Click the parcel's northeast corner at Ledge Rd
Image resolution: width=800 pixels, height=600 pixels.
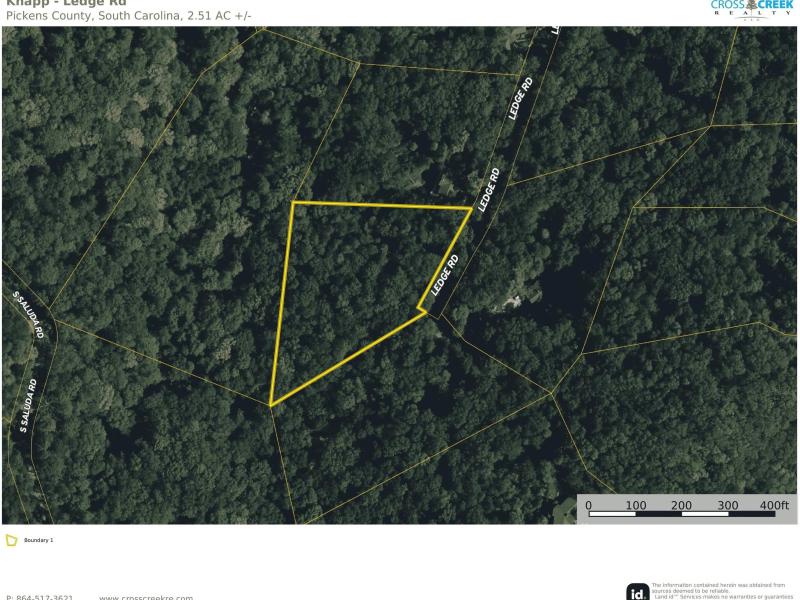(470, 208)
